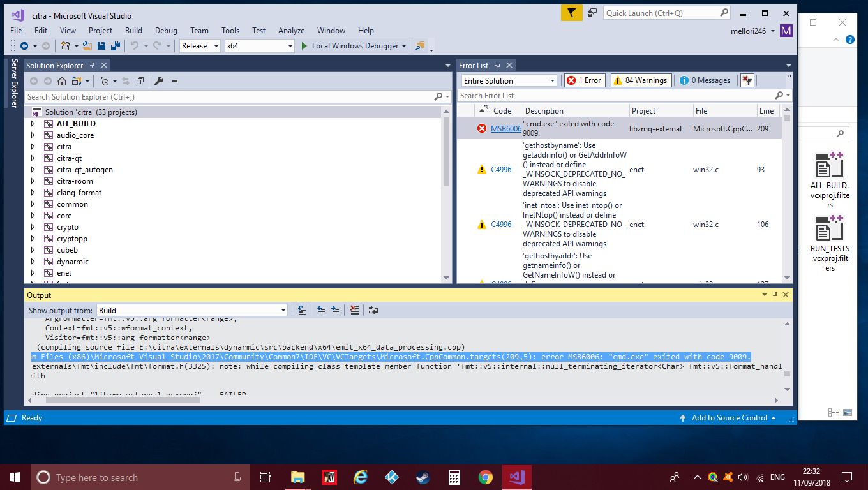
Task: Open the Calculator from the taskbar
Action: pos(454,477)
